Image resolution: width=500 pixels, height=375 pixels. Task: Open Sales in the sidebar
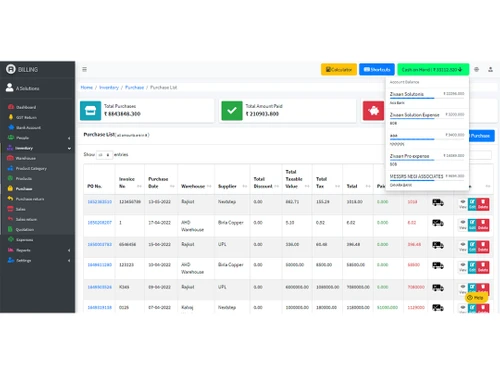(x=16, y=209)
